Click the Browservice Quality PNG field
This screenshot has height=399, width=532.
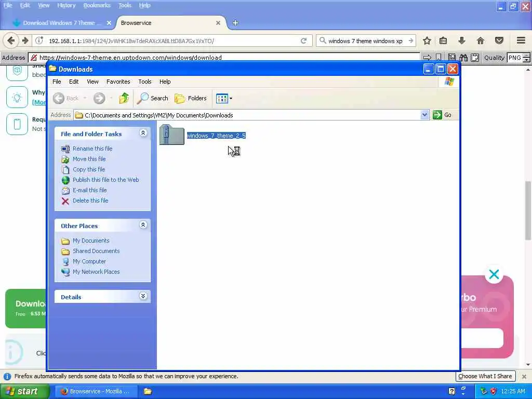point(515,57)
